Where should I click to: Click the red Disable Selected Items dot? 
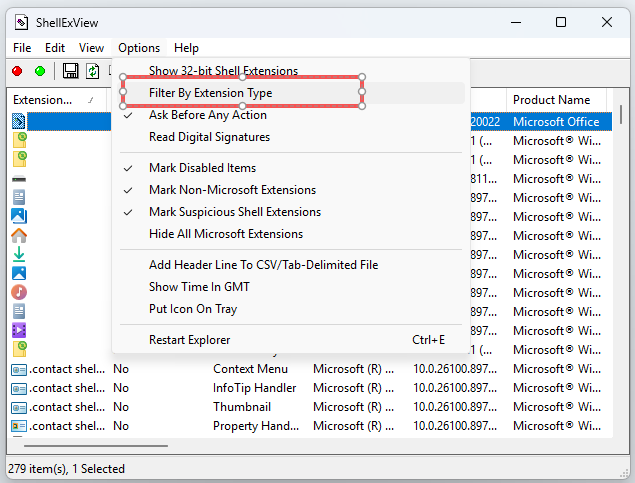click(17, 71)
